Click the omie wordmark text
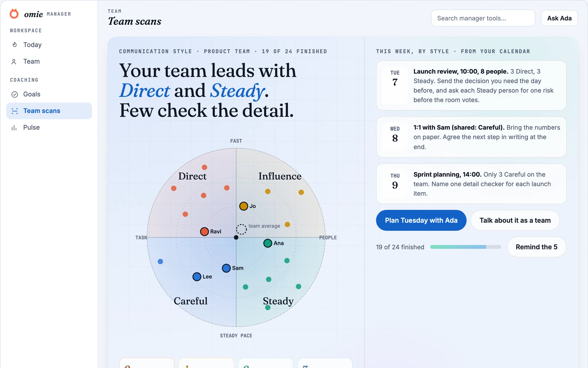Image resolution: width=588 pixels, height=368 pixels. tap(34, 14)
